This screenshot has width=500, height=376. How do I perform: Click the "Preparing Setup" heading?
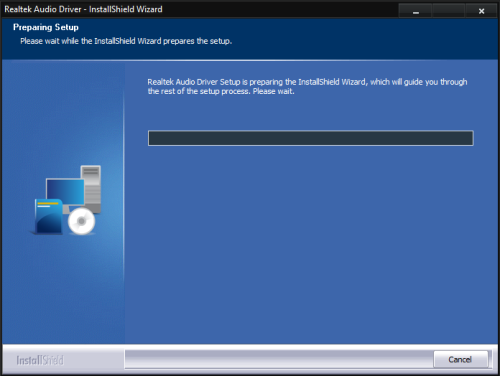coord(46,27)
